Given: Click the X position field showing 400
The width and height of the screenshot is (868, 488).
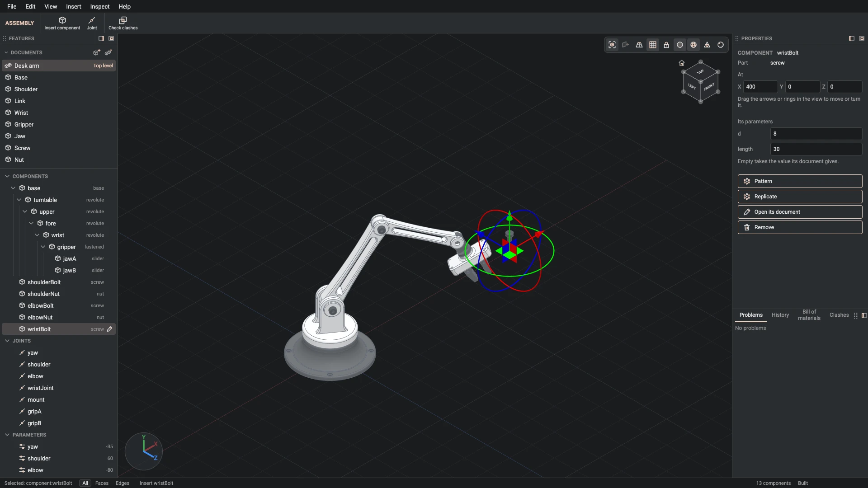Looking at the screenshot, I should (x=760, y=87).
